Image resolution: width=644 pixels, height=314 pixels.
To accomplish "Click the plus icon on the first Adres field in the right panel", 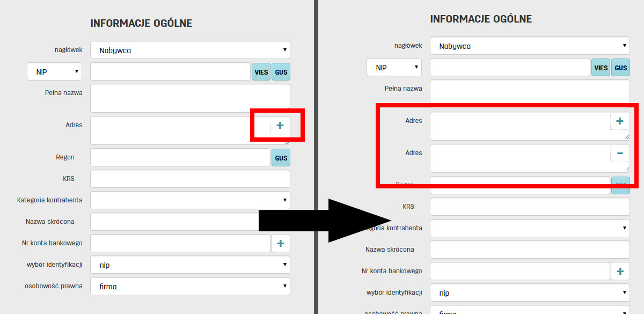I will click(x=619, y=121).
